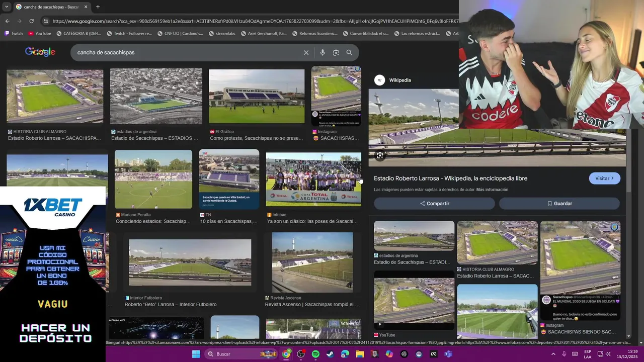Click the Lens icon on the preview image
Screen dimensions: 644x362
(x=380, y=156)
